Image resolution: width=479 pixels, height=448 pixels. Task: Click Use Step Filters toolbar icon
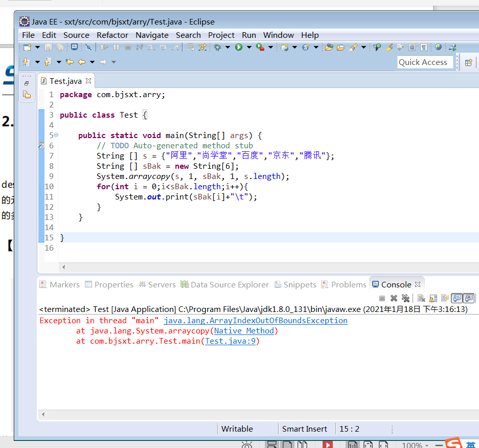[x=202, y=48]
